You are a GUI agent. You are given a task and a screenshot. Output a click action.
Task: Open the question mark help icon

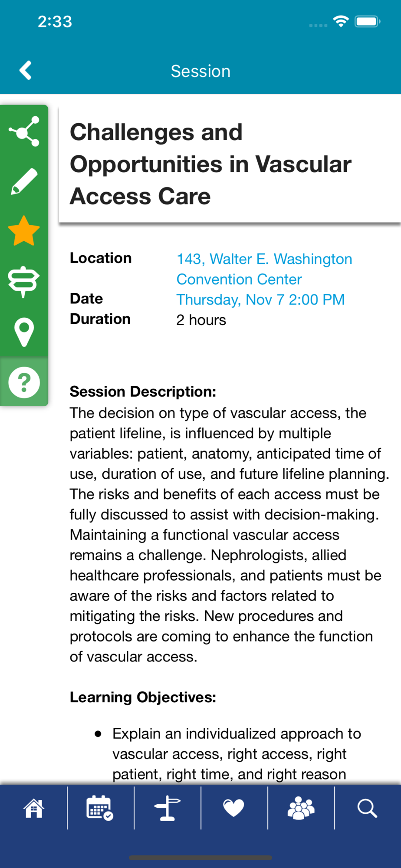[24, 382]
